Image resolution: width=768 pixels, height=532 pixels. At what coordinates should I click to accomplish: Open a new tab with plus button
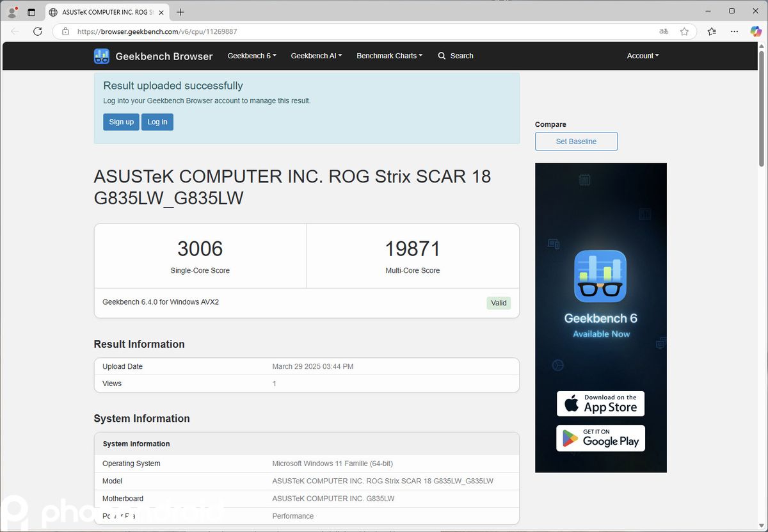click(x=180, y=12)
